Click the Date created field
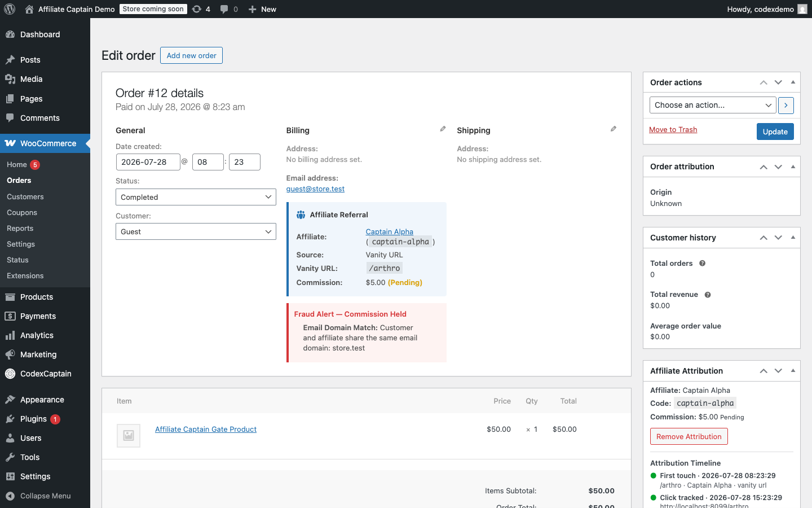 tap(148, 162)
